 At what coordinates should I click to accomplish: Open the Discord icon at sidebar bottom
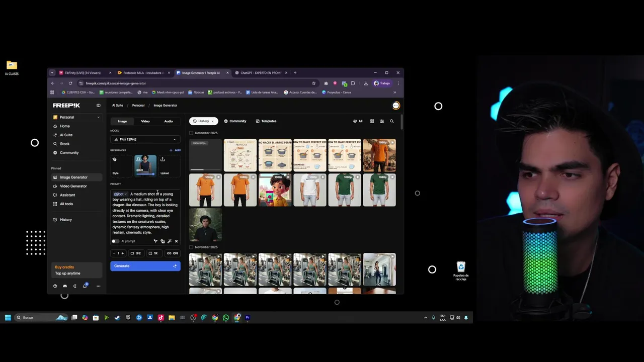tap(65, 286)
